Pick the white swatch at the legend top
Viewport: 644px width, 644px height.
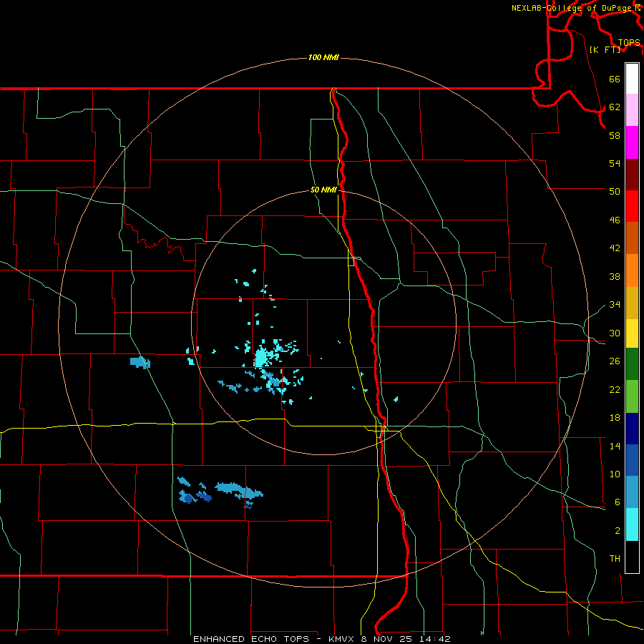pos(632,79)
